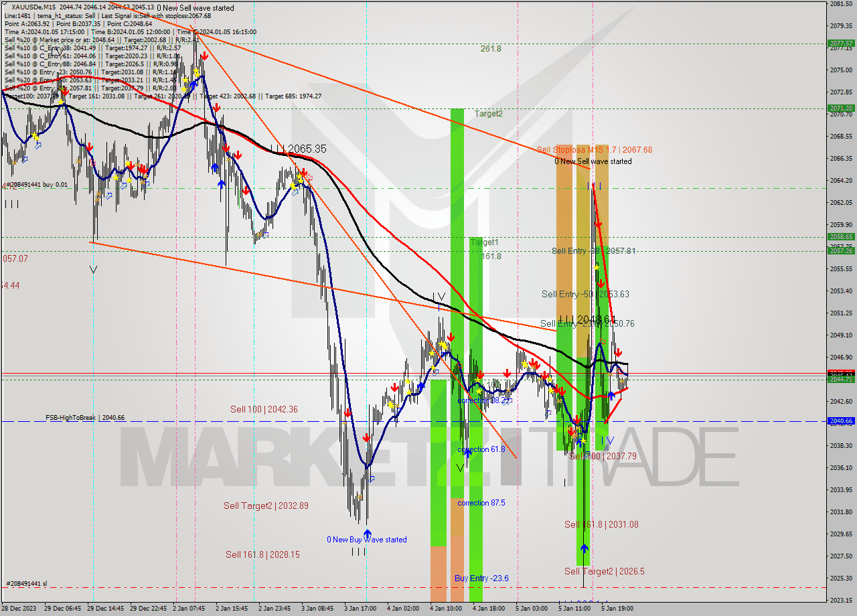
Task: Click the 'Time A:2024.01.05 17:15:00' info line
Action: pos(130,31)
